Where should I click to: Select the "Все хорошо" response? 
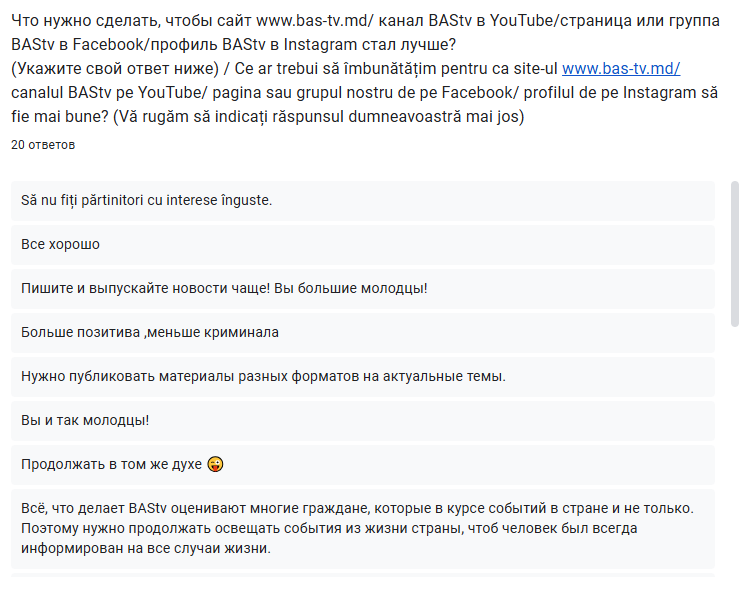click(x=61, y=244)
